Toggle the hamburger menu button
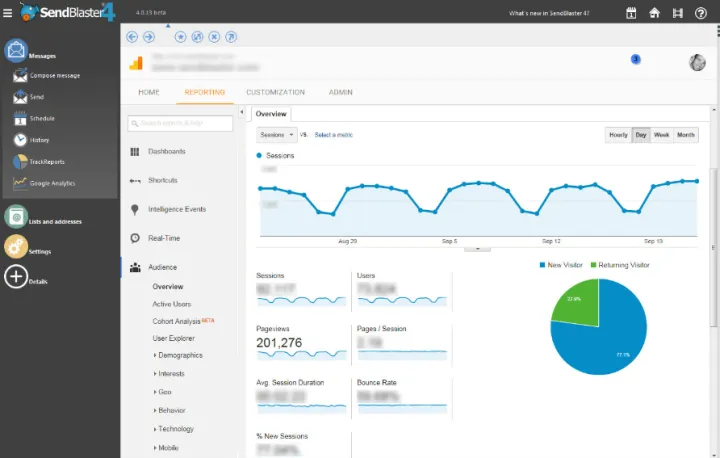The width and height of the screenshot is (720, 458). 8,13
